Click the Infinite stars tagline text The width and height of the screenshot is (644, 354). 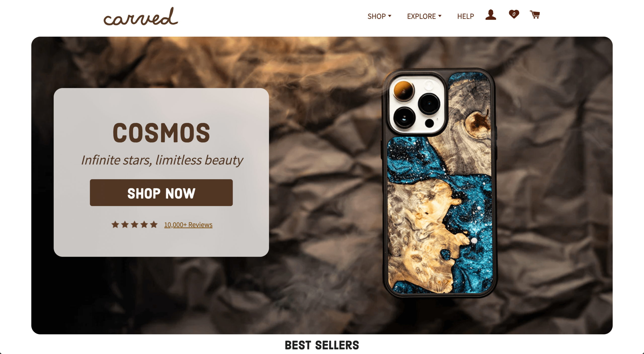162,160
